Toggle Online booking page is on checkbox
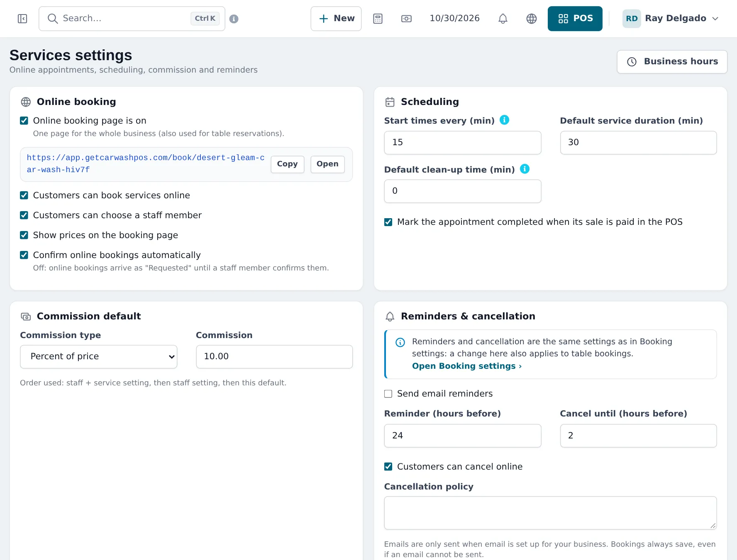737x560 pixels. click(x=24, y=121)
